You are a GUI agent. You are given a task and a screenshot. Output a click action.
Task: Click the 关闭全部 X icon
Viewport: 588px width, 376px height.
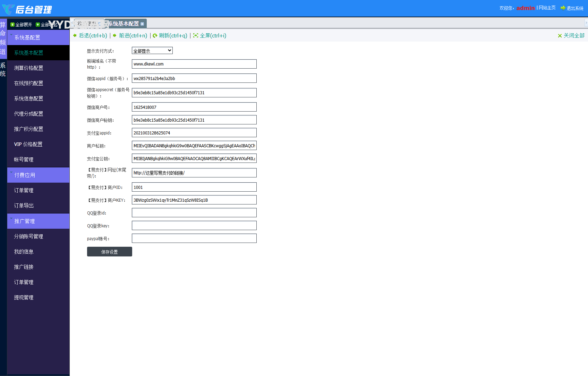[560, 36]
